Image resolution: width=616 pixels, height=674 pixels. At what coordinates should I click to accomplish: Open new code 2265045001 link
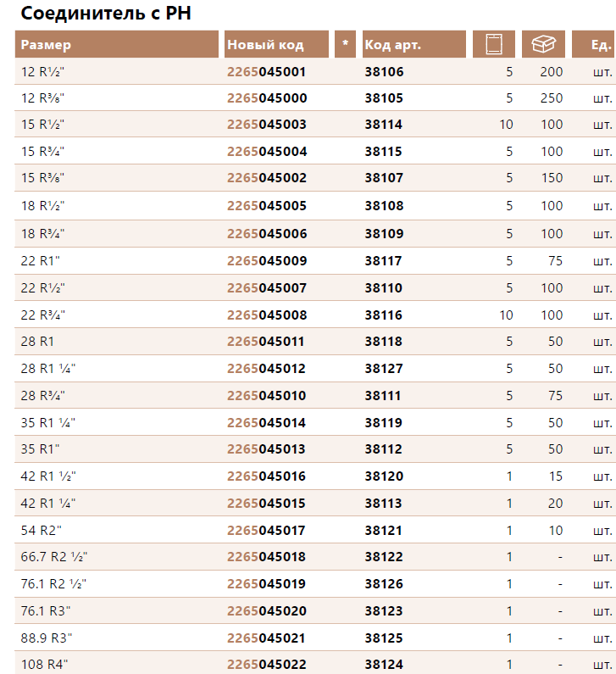pyautogui.click(x=266, y=72)
